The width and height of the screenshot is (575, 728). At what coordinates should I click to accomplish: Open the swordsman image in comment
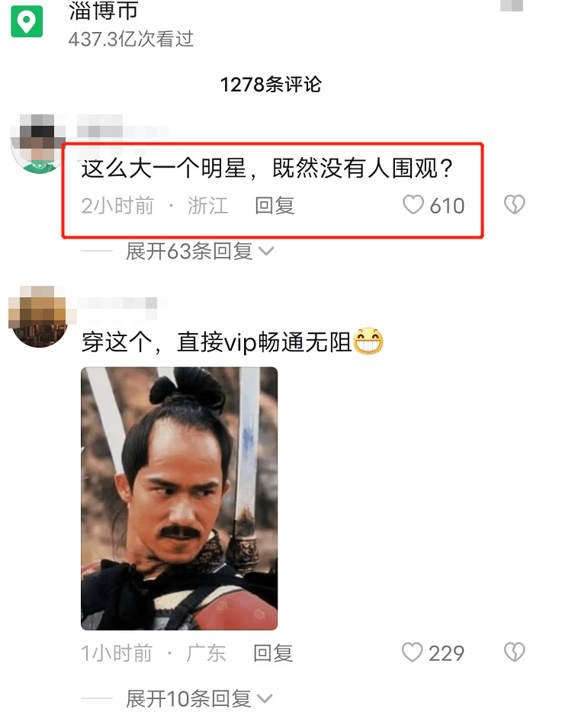coord(179,499)
